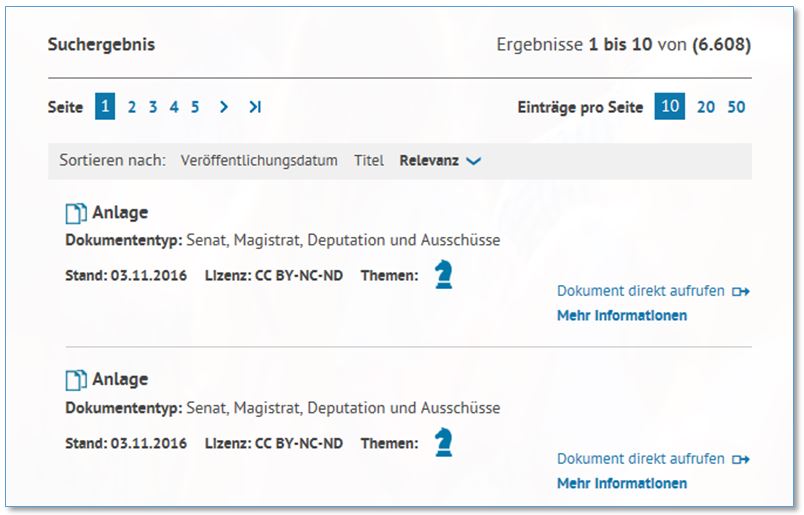This screenshot has height=515, width=804.
Task: Jump to the last results page
Action: (255, 107)
